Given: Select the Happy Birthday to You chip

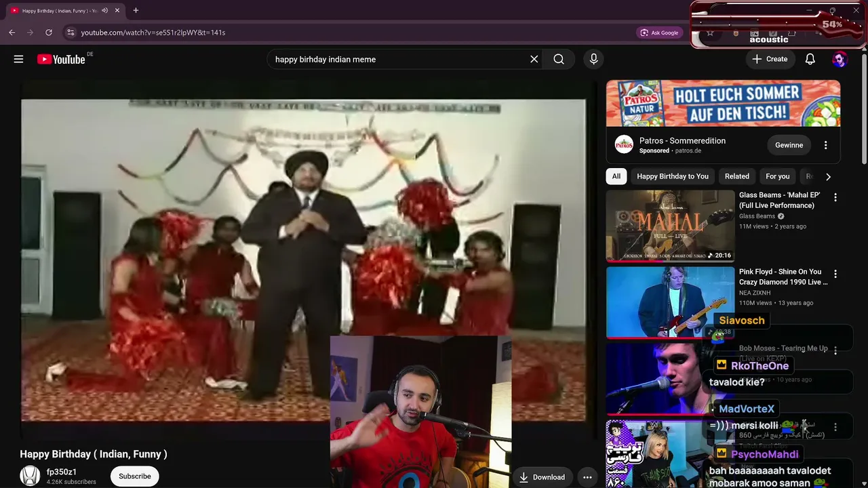Looking at the screenshot, I should (673, 176).
